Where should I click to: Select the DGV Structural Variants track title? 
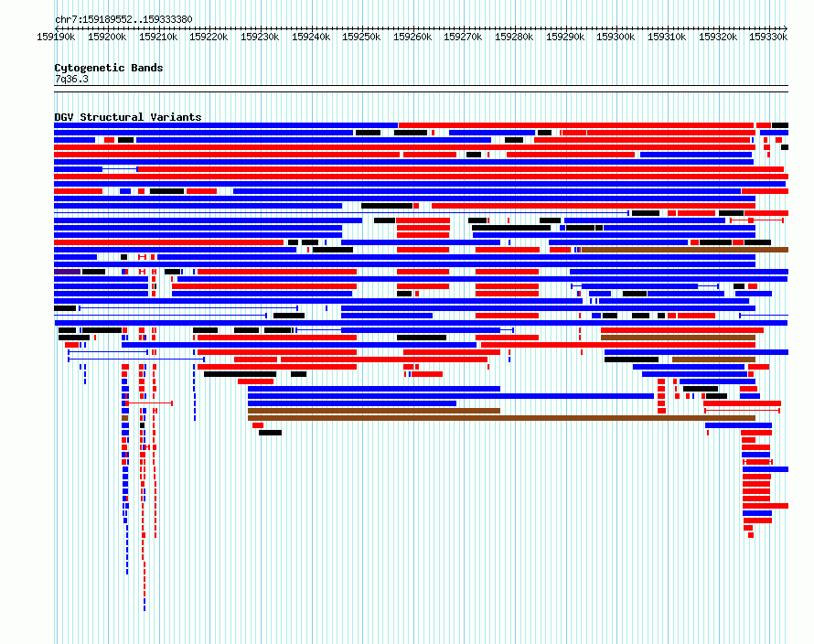128,117
